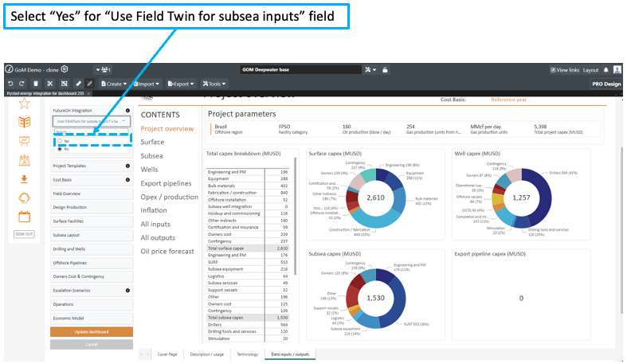Click the presentation chart sidebar icon
The width and height of the screenshot is (627, 364).
pos(25,141)
